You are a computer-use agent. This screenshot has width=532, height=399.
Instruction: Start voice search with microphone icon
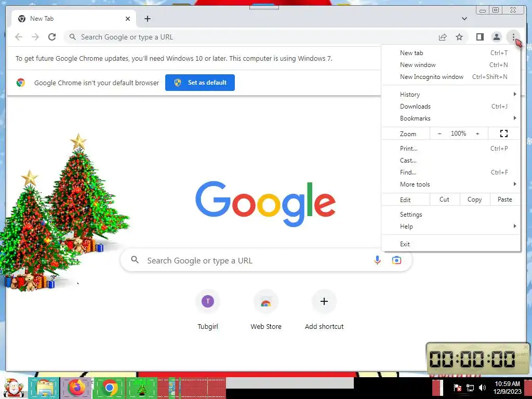click(377, 260)
